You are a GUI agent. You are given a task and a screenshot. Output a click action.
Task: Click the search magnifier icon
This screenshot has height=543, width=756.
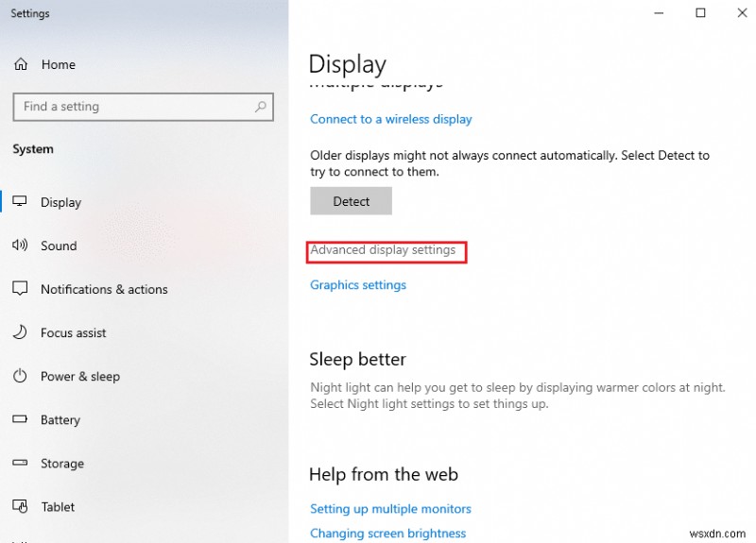[x=261, y=107]
